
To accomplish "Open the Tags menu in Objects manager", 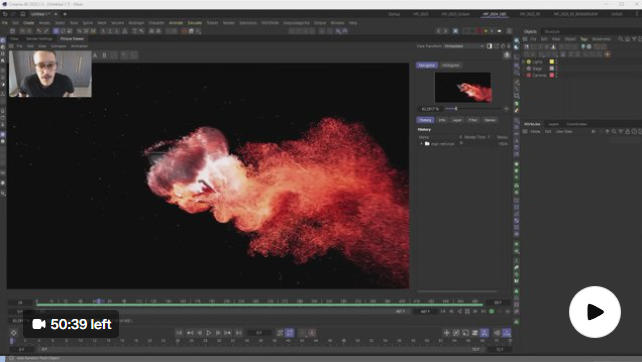I will [x=584, y=39].
